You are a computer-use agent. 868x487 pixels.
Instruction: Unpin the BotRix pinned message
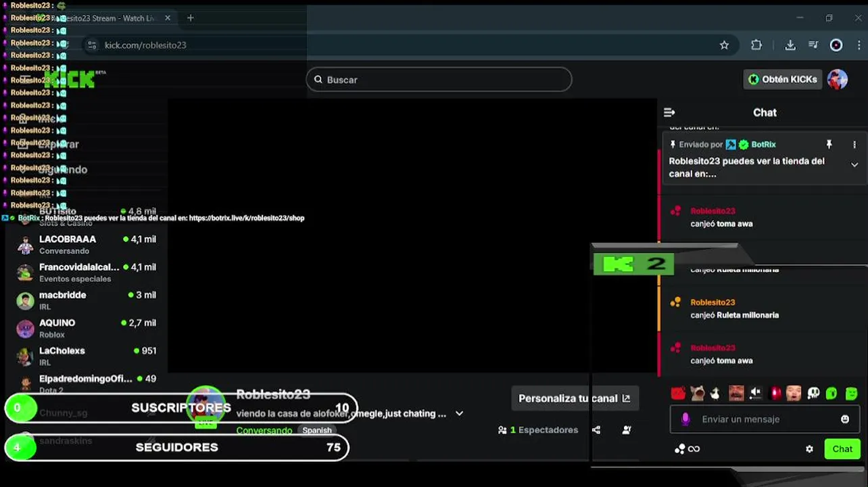(x=829, y=145)
